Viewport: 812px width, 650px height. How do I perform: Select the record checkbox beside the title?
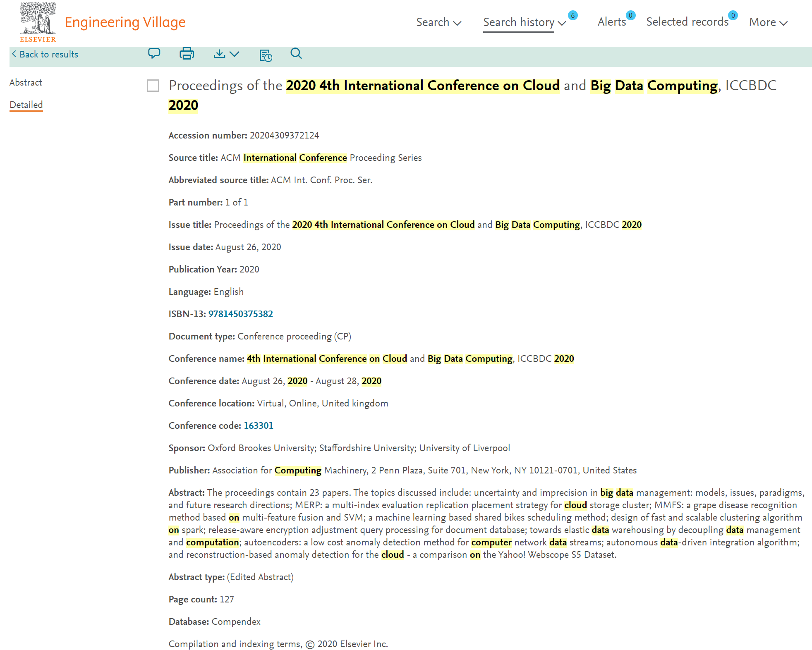153,86
